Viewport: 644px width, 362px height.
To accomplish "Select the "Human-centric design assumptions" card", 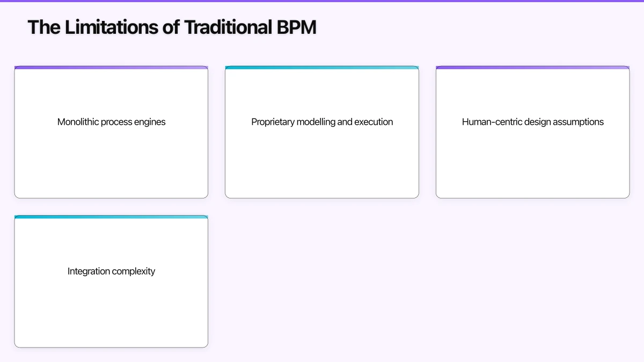I will click(532, 132).
